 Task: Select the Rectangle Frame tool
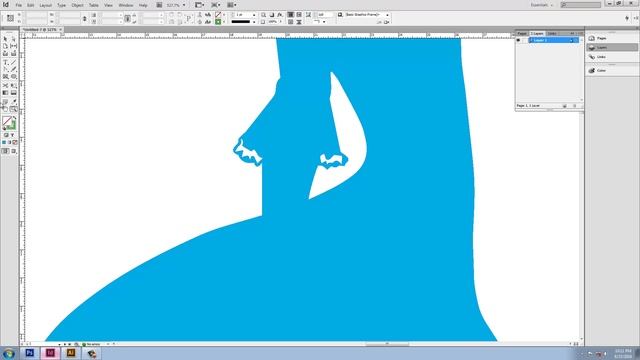coord(5,77)
